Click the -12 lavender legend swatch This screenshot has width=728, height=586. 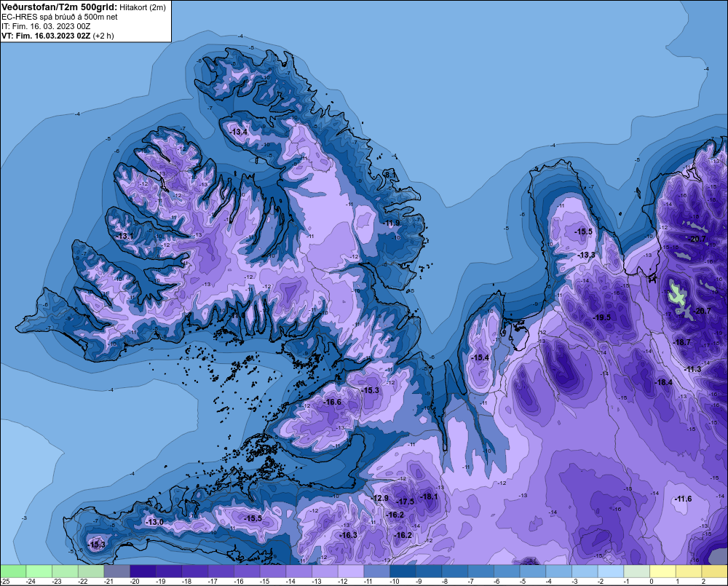pos(351,571)
